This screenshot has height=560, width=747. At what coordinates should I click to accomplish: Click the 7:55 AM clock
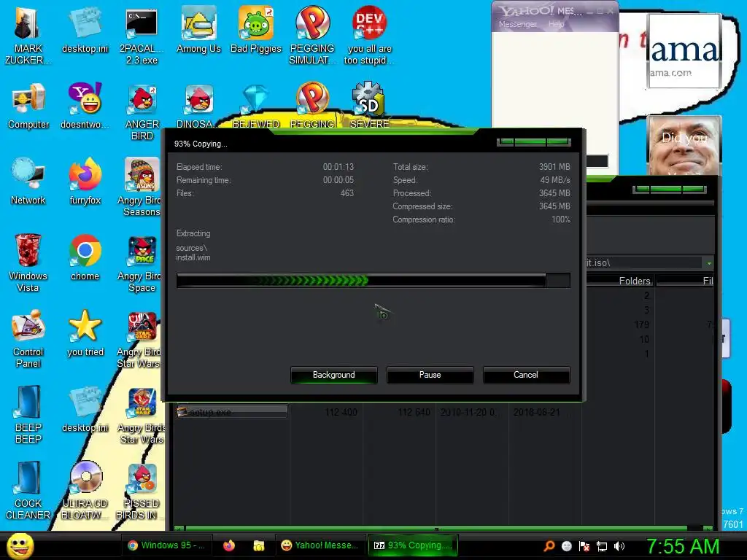tap(683, 546)
